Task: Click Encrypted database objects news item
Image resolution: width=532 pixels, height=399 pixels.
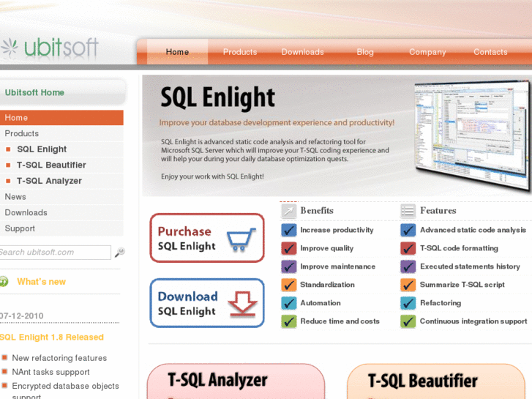Action: pyautogui.click(x=65, y=391)
